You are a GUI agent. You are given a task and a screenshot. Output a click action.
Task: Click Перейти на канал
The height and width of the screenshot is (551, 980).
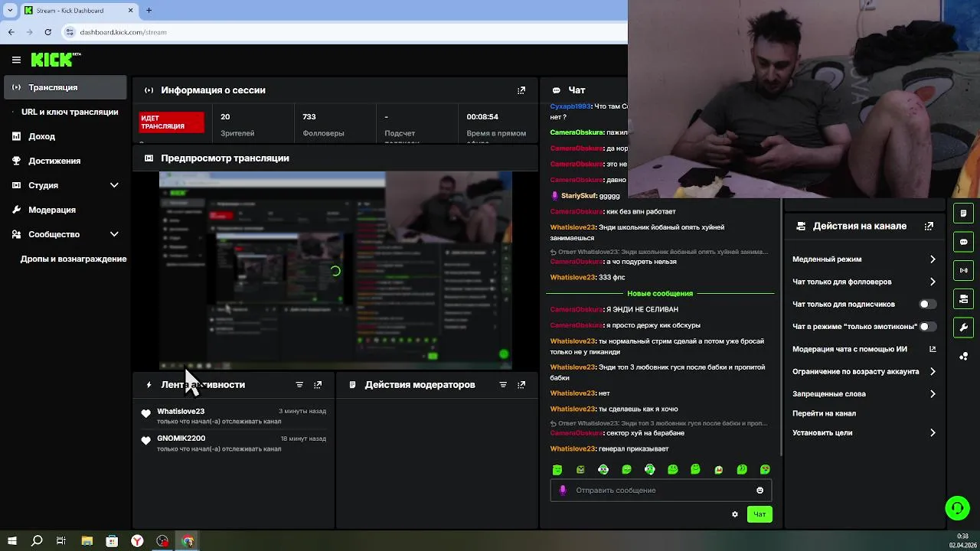coord(824,414)
